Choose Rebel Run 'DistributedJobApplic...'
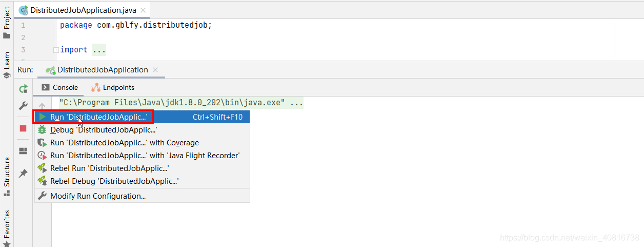Image resolution: width=644 pixels, height=247 pixels. click(x=142, y=168)
